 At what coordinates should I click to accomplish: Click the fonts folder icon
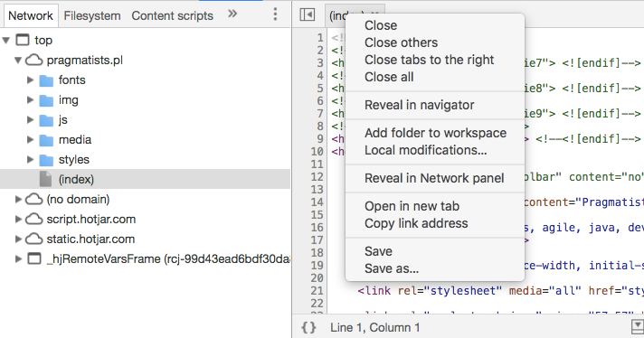point(46,80)
